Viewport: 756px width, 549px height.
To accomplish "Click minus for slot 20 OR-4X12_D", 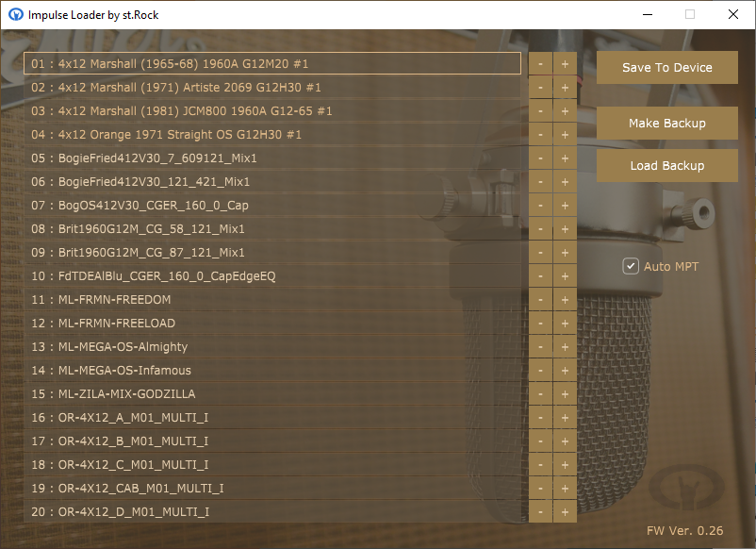I will click(x=540, y=512).
